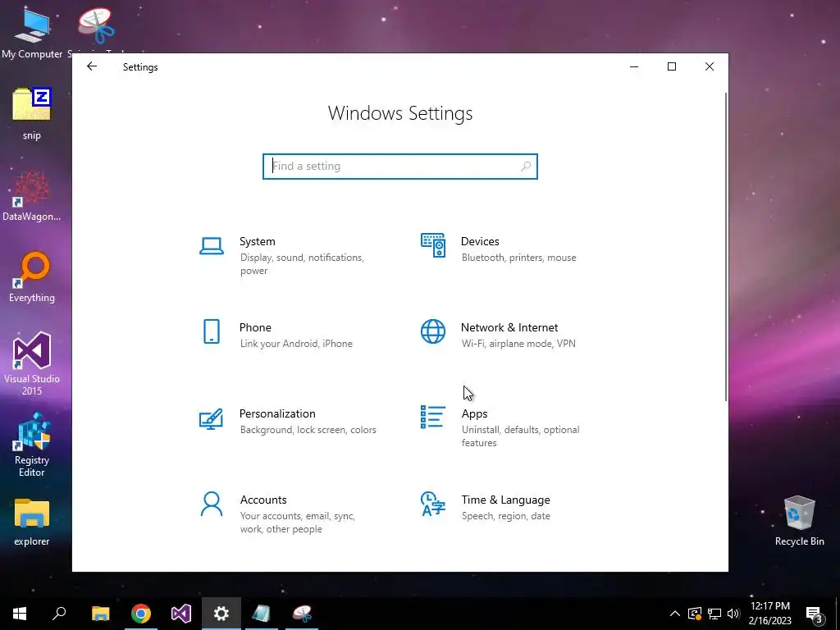Click the search magnifier in Find a setting
Image resolution: width=840 pixels, height=630 pixels.
526,166
